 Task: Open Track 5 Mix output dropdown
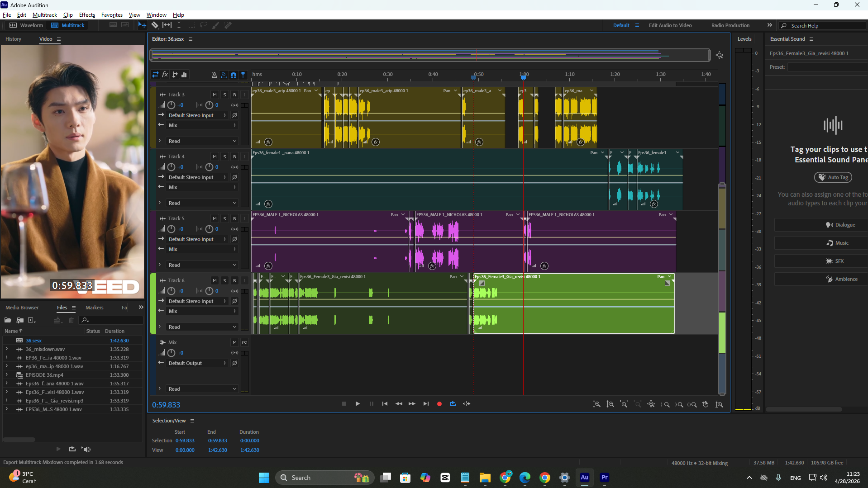(202, 249)
